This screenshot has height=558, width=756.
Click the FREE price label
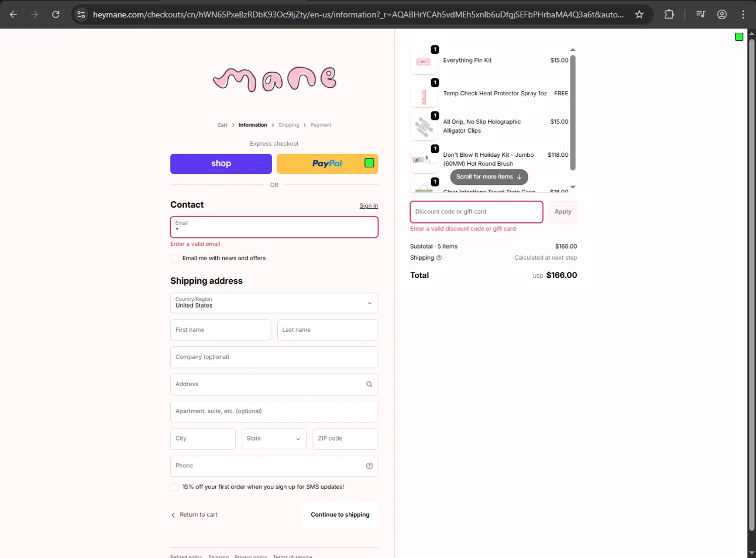click(x=561, y=94)
